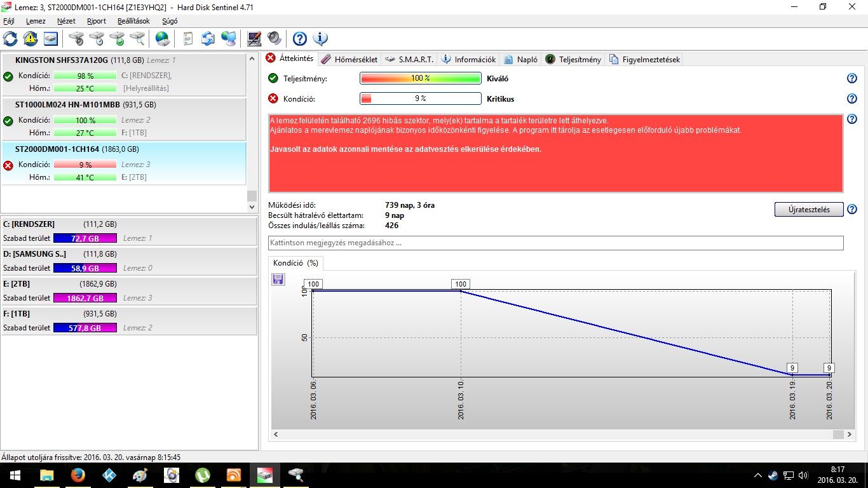Open Firefox from the taskbar
Image resolution: width=868 pixels, height=488 pixels.
(78, 475)
